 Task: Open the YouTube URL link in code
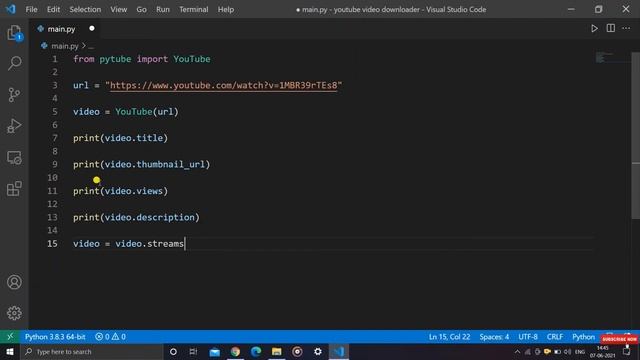224,85
